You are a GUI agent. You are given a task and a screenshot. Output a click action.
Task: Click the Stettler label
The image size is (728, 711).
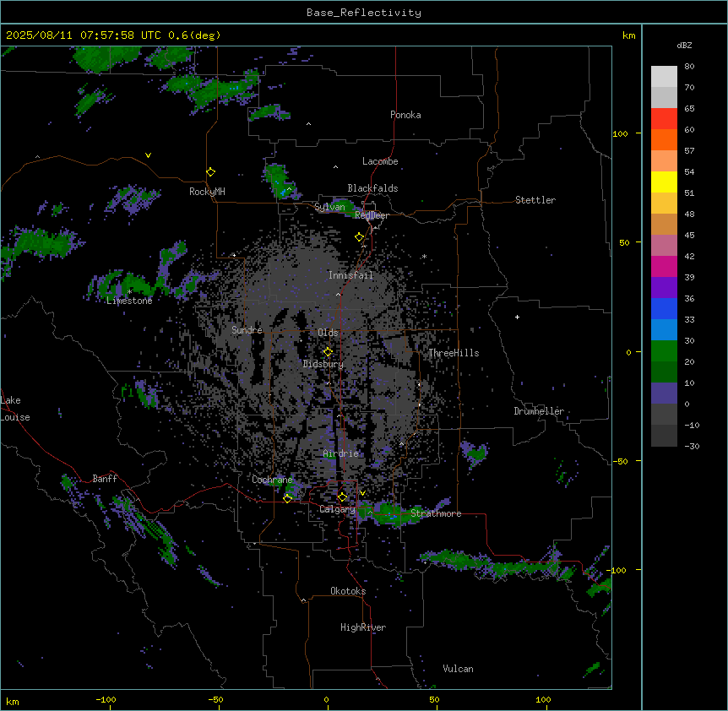coord(535,200)
